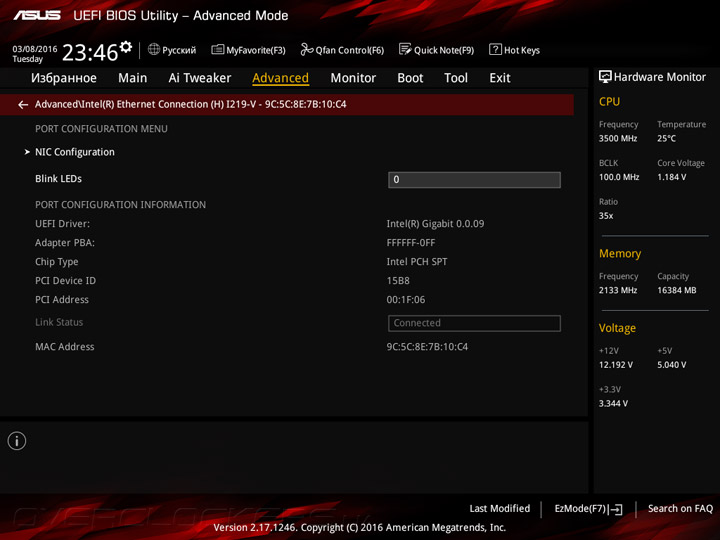Click the Memory section heading
Image resolution: width=720 pixels, height=540 pixels.
[620, 253]
